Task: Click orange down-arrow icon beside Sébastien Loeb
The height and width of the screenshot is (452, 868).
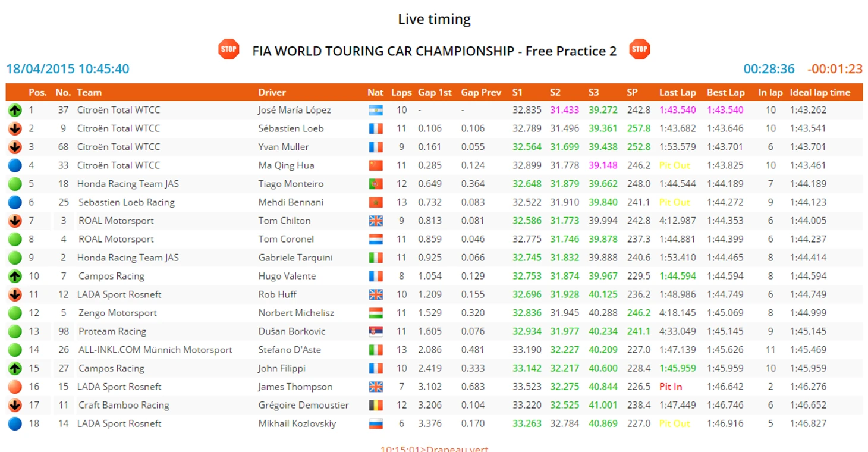Action: coord(15,128)
